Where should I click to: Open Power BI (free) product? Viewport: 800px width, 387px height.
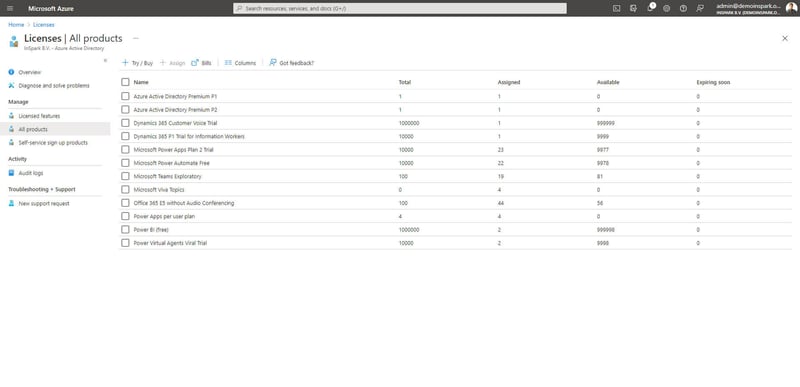pyautogui.click(x=151, y=229)
